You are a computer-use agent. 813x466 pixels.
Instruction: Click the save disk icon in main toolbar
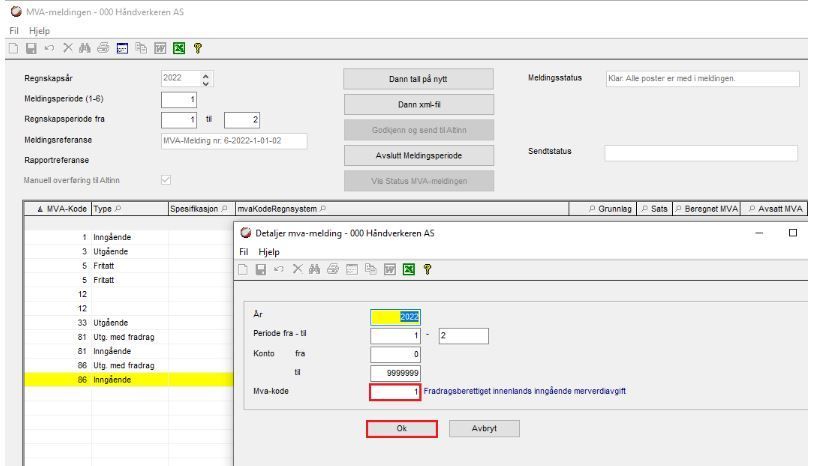point(31,48)
